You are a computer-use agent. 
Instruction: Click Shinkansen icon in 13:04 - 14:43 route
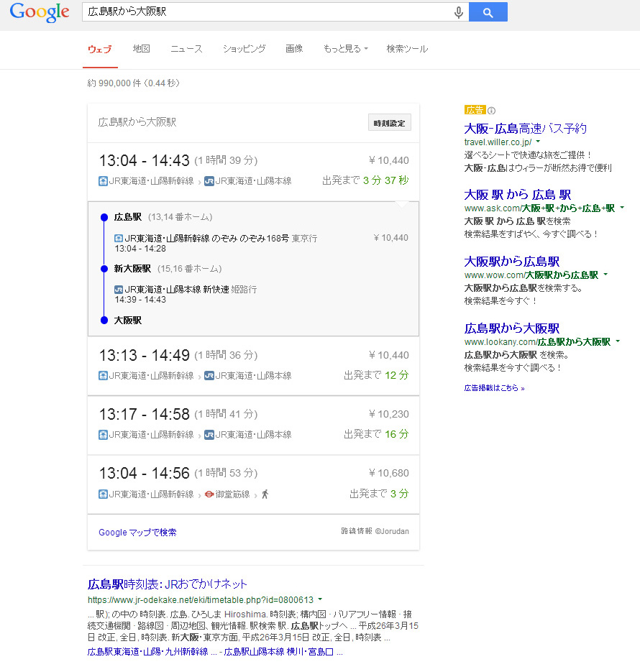coord(103,181)
